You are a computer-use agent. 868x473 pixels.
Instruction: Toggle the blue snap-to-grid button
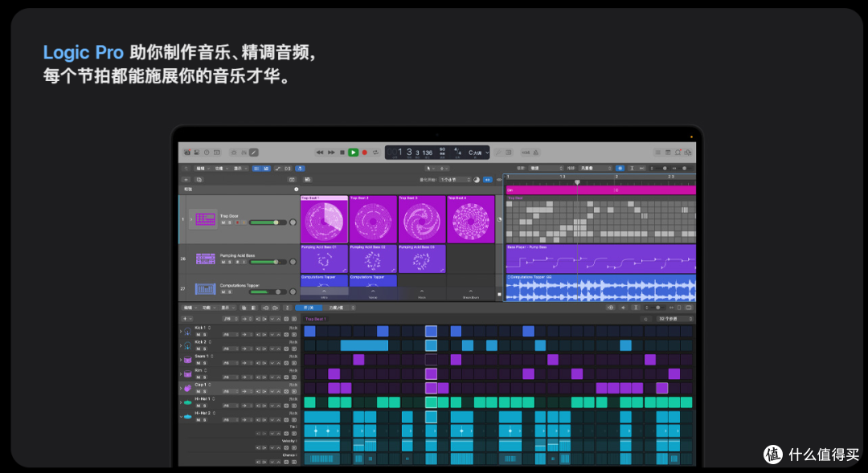620,168
